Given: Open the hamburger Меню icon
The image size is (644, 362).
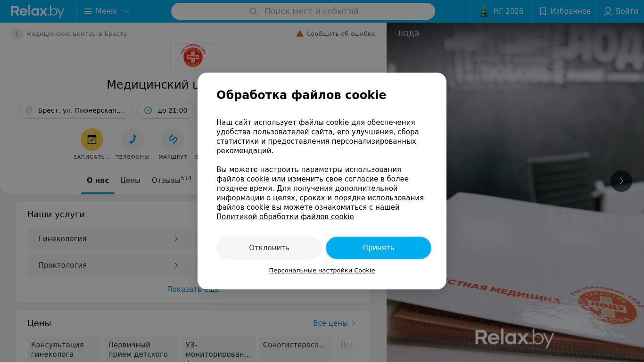Looking at the screenshot, I should pos(88,11).
